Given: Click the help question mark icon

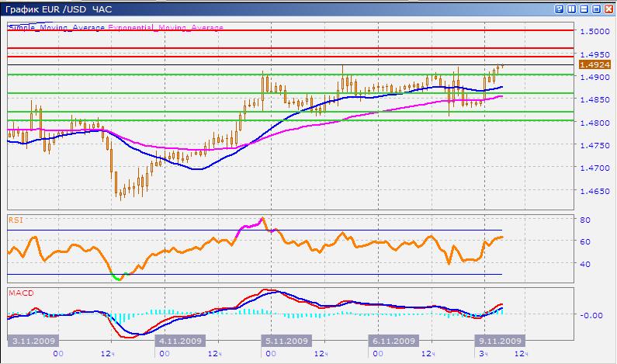Looking at the screenshot, I should click(559, 9).
